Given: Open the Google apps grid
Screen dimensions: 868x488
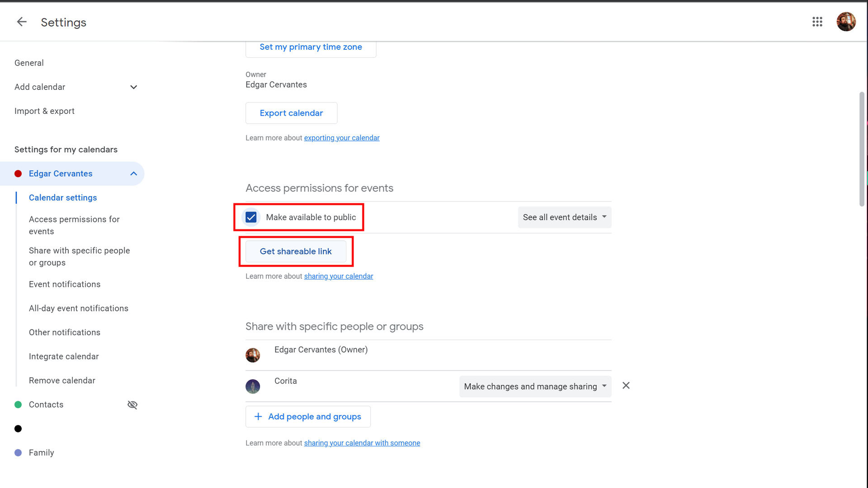Looking at the screenshot, I should [x=817, y=22].
